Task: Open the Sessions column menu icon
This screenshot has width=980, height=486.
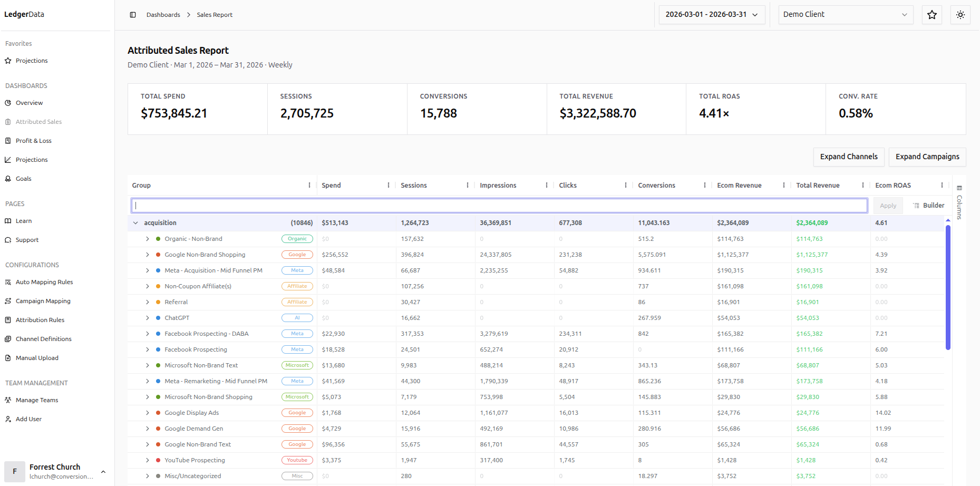Action: 468,186
